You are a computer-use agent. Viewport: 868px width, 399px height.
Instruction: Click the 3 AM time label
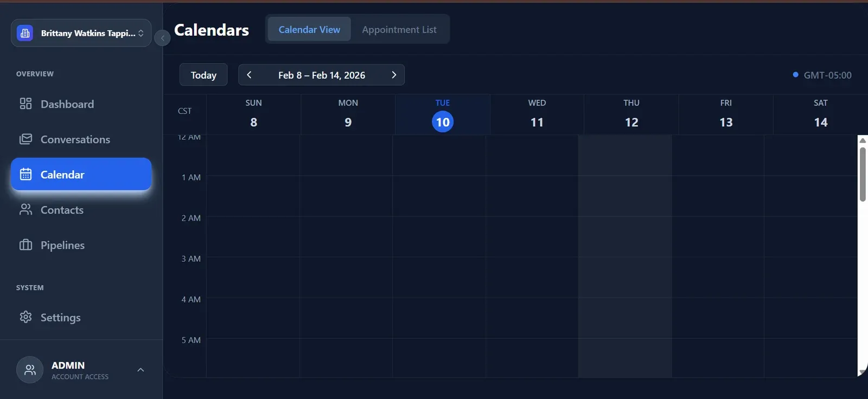pos(191,259)
